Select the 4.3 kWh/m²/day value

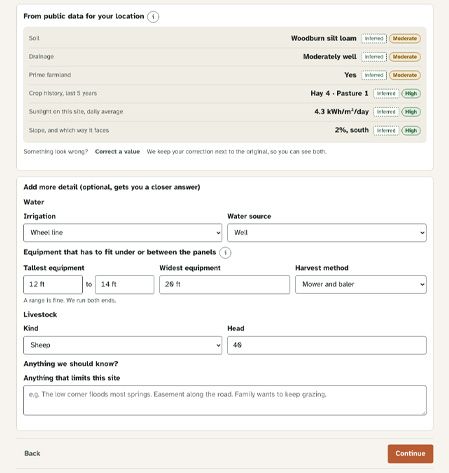pos(341,112)
